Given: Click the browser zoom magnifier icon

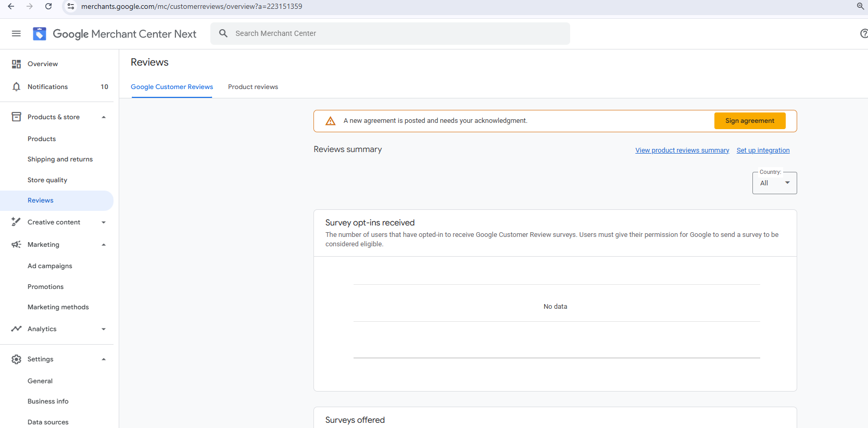Looking at the screenshot, I should [860, 6].
